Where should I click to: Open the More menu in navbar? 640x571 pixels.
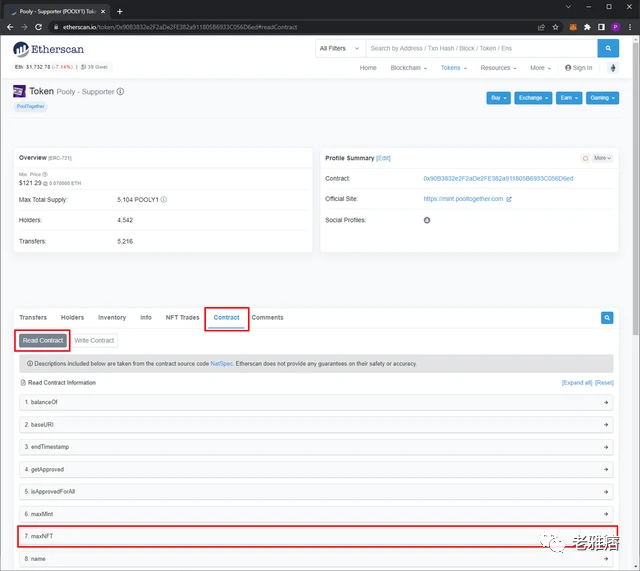coord(540,68)
